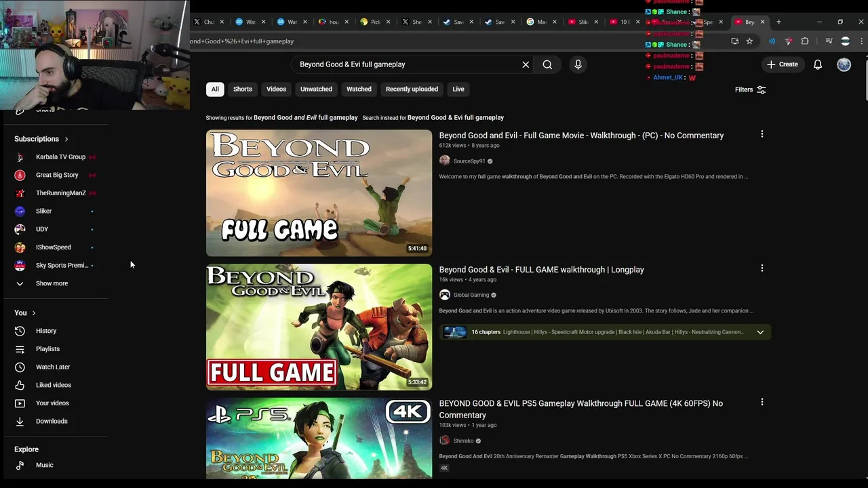Select the Shorts filter chip

(242, 89)
